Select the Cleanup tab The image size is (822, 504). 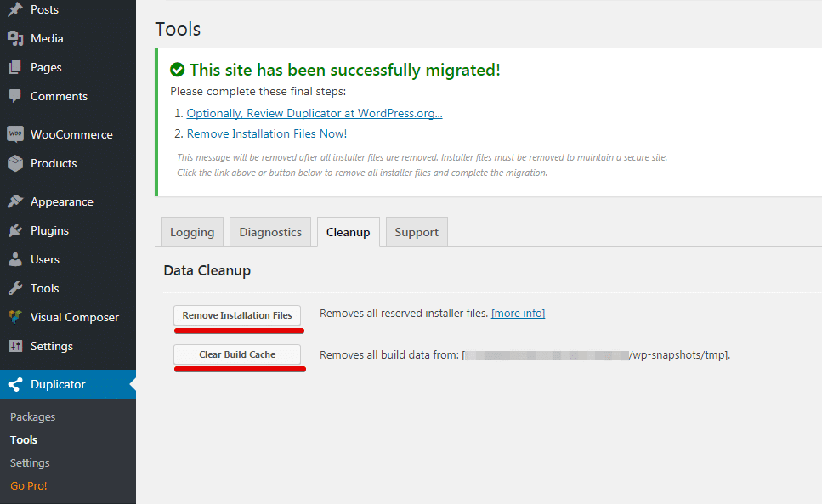pos(348,232)
